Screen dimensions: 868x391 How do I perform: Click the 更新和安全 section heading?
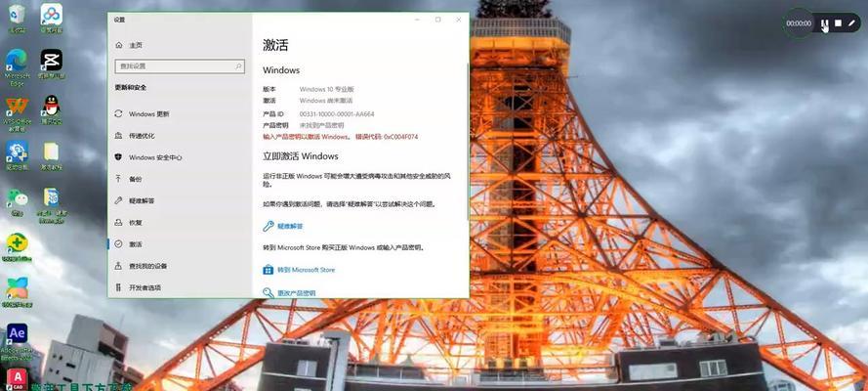point(131,88)
